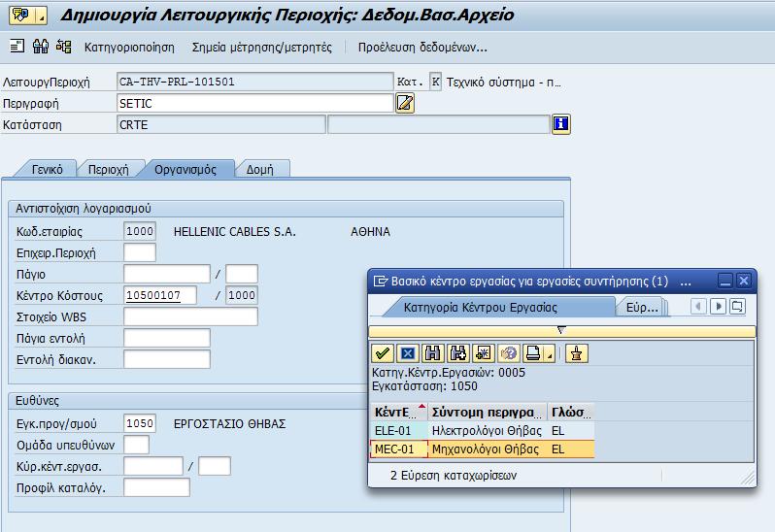Click the Ηλεκτρολόγοι Θήβας description

487,431
